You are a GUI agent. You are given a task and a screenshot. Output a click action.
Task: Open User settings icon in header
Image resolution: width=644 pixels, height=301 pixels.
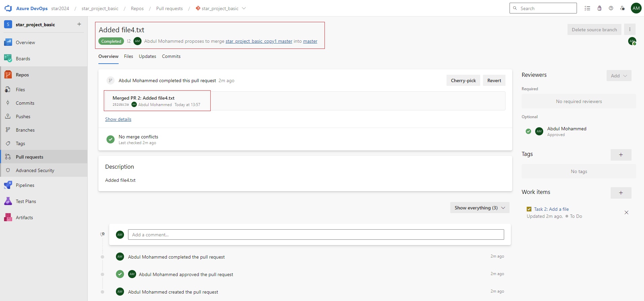pyautogui.click(x=622, y=8)
